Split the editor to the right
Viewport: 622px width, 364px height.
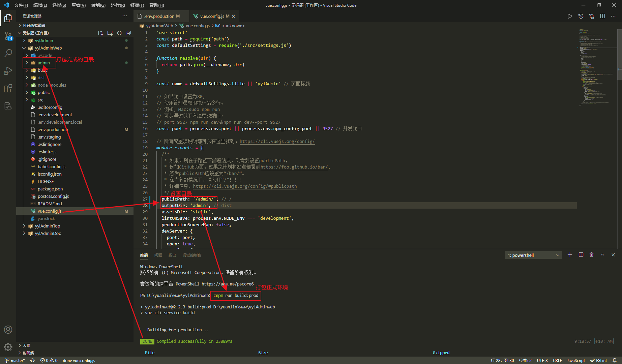(x=602, y=16)
